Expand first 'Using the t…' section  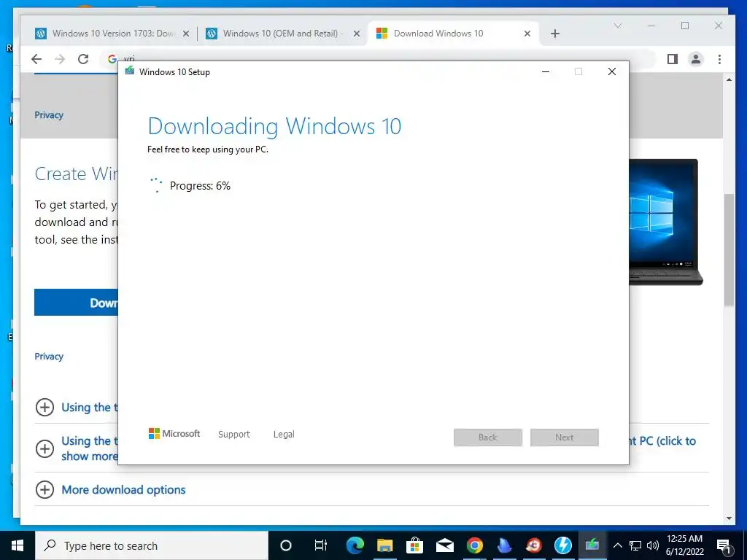click(44, 407)
